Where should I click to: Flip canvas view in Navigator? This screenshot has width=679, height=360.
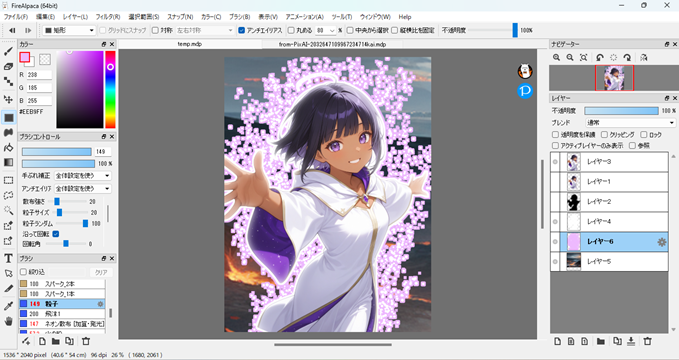[x=643, y=58]
